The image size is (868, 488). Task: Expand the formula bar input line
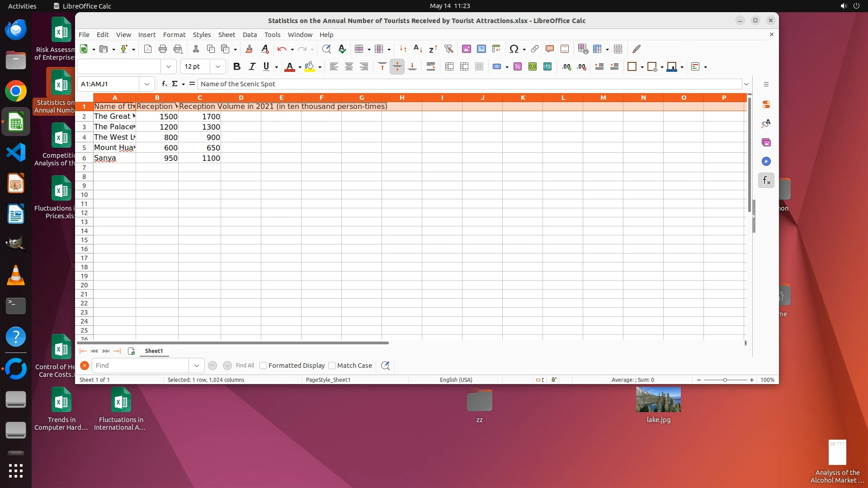(x=746, y=84)
